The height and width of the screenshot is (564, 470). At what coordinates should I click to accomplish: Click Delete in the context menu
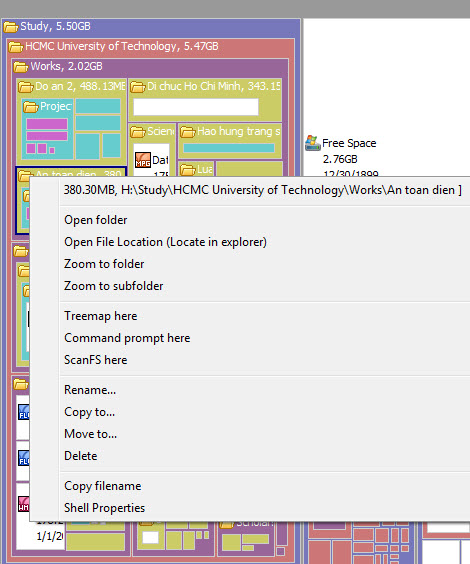pyautogui.click(x=81, y=456)
